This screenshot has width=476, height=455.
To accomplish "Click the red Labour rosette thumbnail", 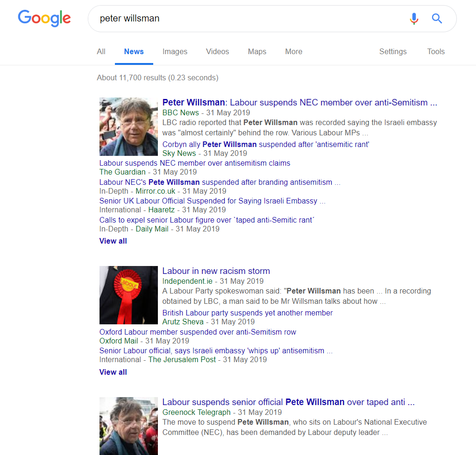I will coord(129,295).
